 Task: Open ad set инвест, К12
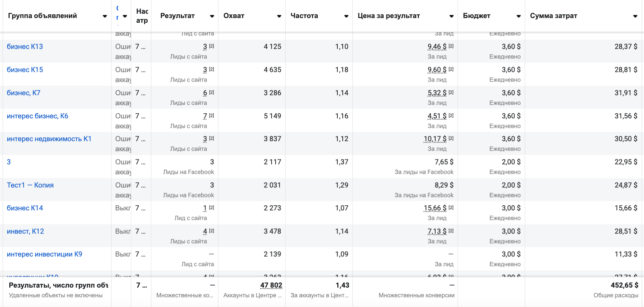[25, 231]
